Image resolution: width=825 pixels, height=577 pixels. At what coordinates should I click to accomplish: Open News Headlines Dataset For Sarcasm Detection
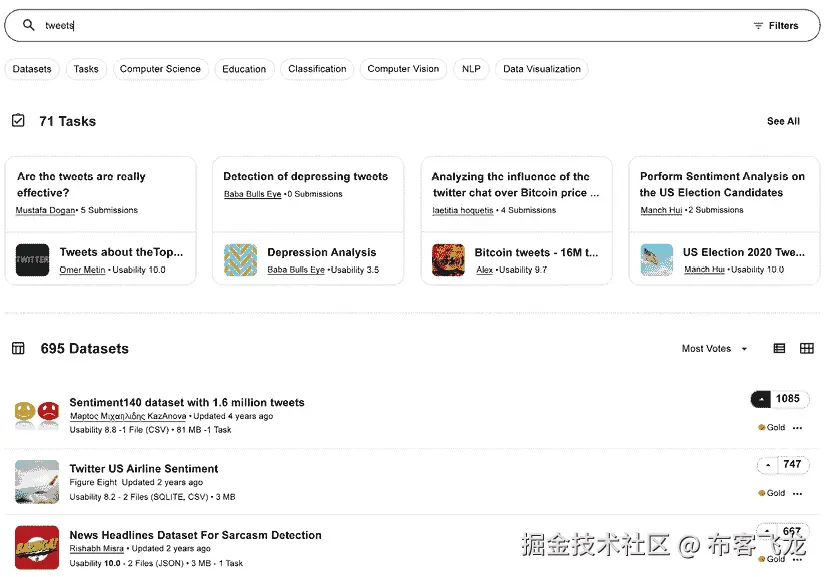click(x=195, y=535)
